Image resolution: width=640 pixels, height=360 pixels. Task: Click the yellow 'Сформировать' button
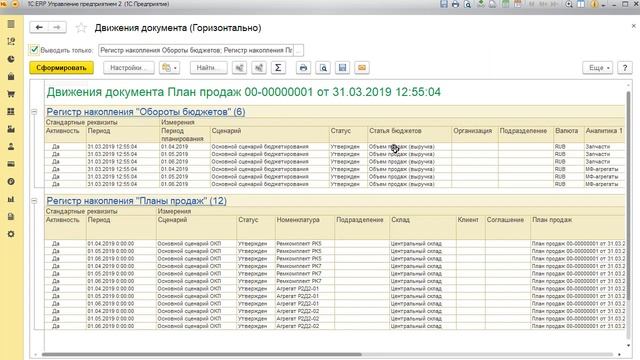pyautogui.click(x=61, y=68)
